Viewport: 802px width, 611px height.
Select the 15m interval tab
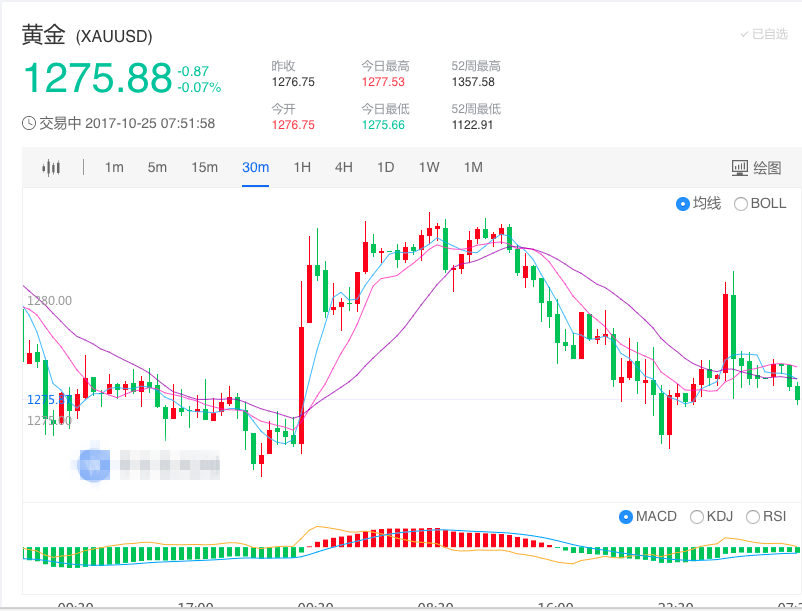204,168
